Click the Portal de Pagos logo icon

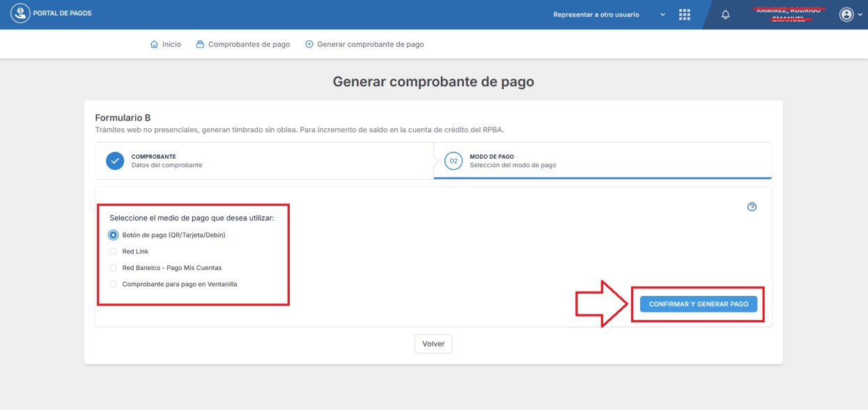click(20, 14)
